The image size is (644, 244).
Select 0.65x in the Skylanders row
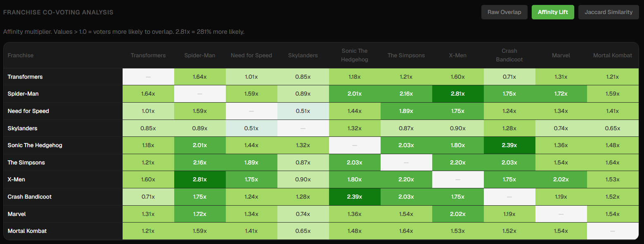[x=613, y=128]
